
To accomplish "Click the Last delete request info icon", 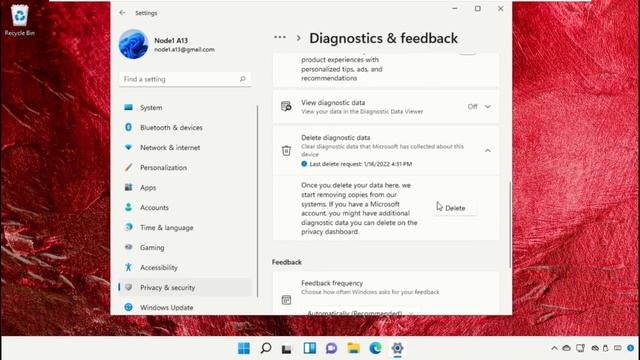I will [304, 164].
